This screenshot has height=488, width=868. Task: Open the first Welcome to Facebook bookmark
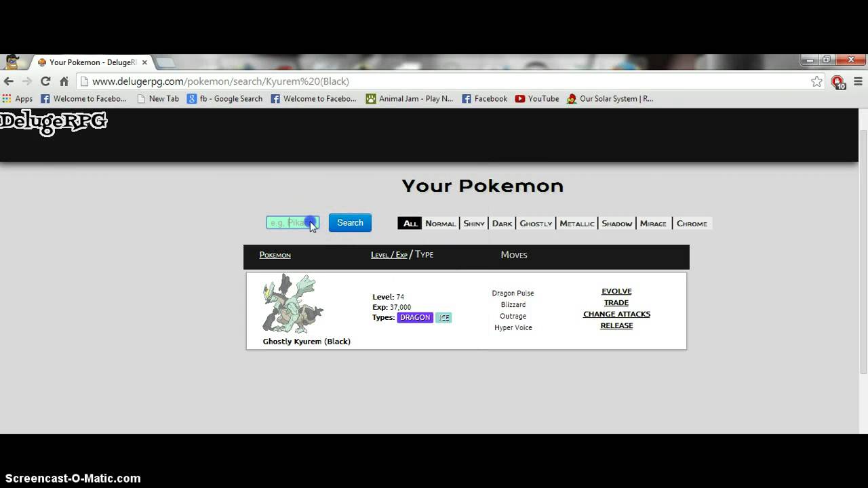[x=83, y=99]
